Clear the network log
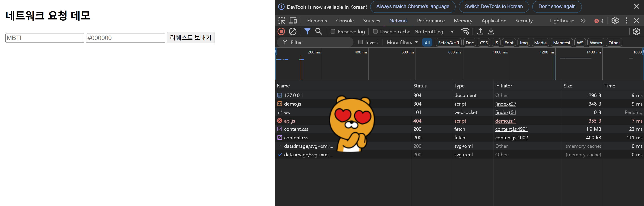644x206 pixels. (x=293, y=32)
